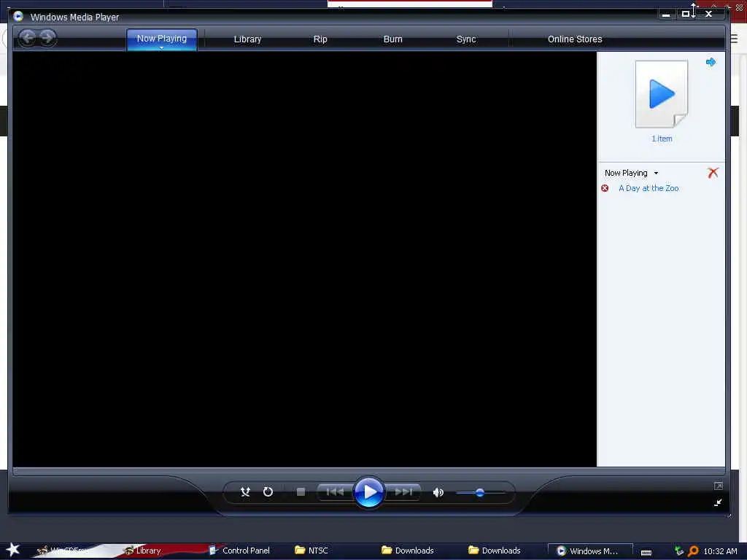Click the keyboard icon in system tray

646,553
